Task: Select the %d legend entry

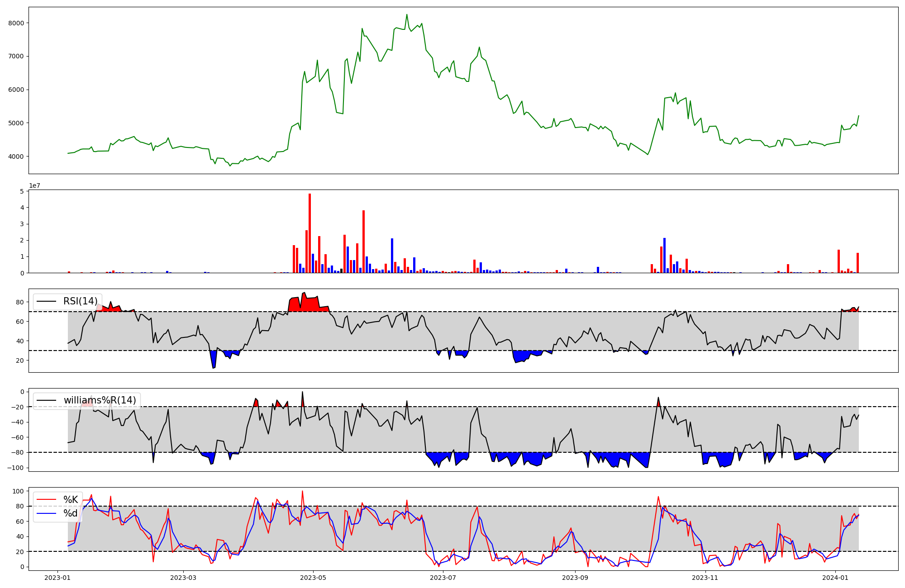Action: 71,513
